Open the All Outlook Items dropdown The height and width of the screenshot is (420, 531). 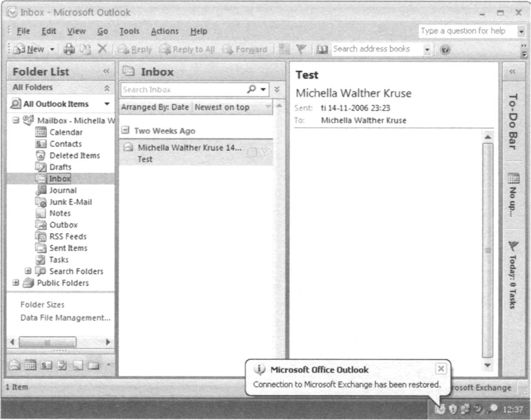[x=107, y=104]
